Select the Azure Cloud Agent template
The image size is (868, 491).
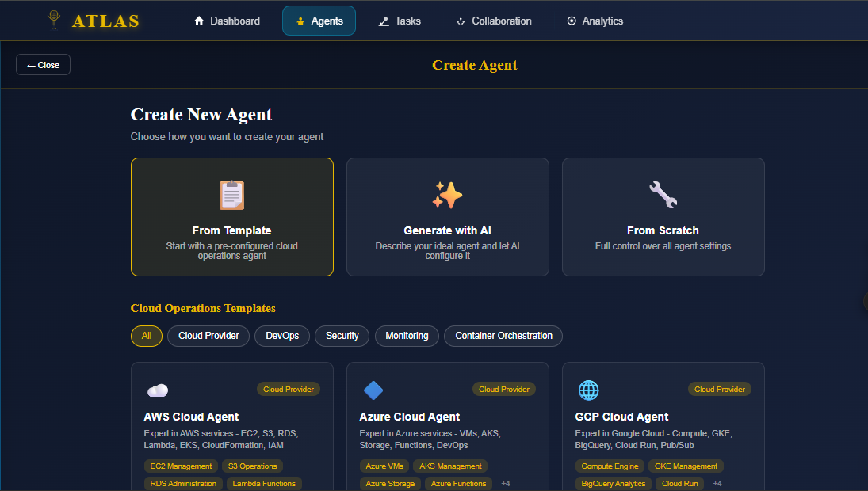pos(447,426)
